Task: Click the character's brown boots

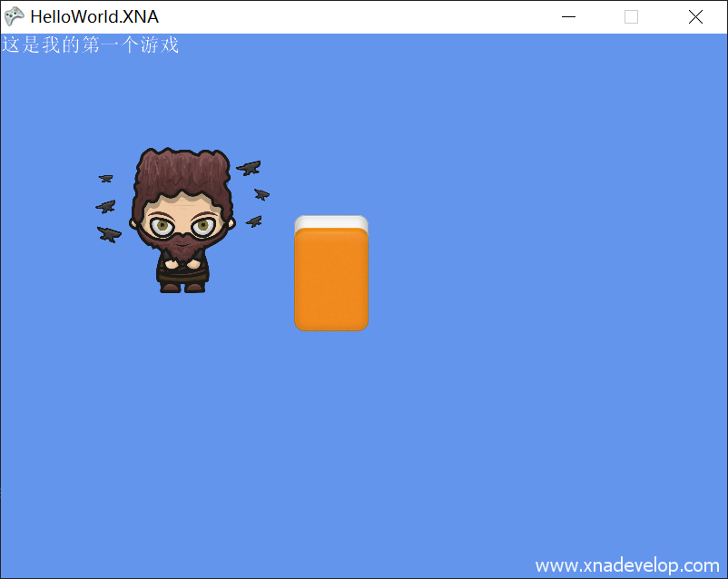Action: pyautogui.click(x=182, y=287)
